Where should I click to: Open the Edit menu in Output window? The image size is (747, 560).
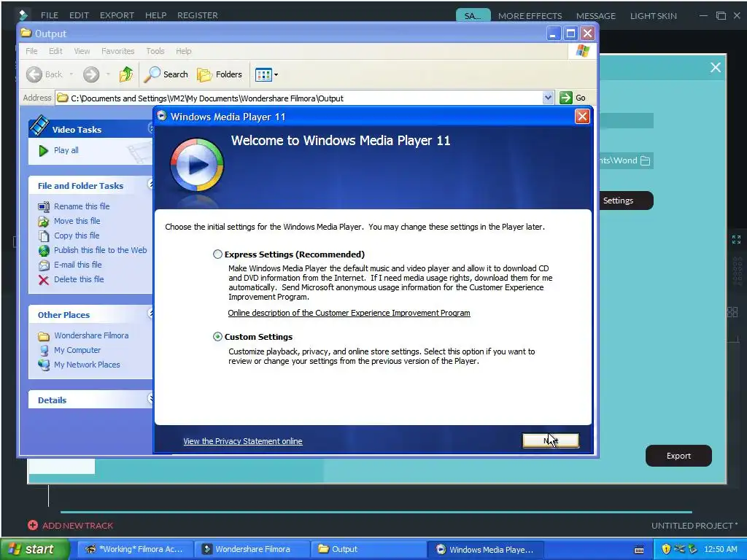[55, 51]
